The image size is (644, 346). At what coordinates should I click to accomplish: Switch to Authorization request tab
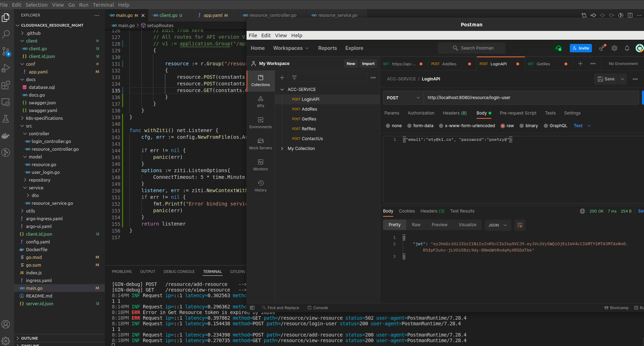(x=421, y=113)
